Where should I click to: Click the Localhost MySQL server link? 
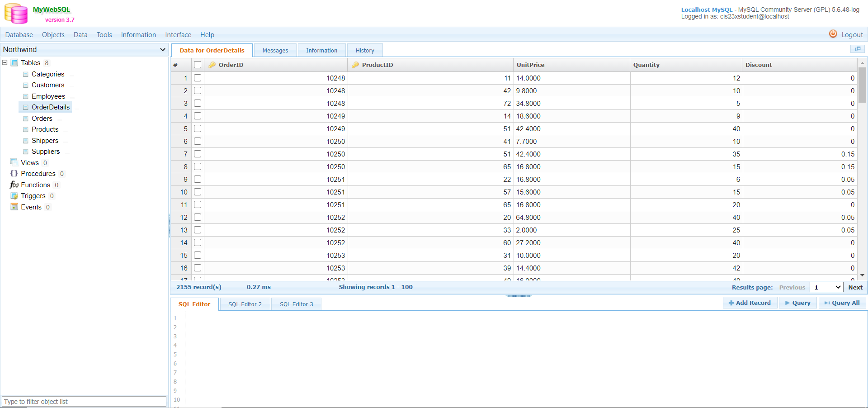point(707,9)
